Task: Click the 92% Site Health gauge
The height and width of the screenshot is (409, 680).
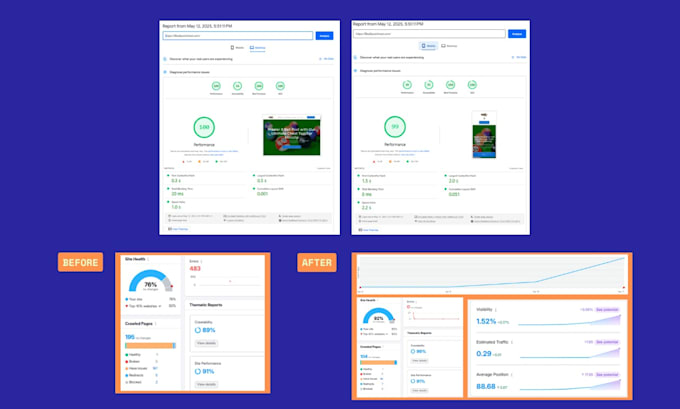Action: (378, 316)
